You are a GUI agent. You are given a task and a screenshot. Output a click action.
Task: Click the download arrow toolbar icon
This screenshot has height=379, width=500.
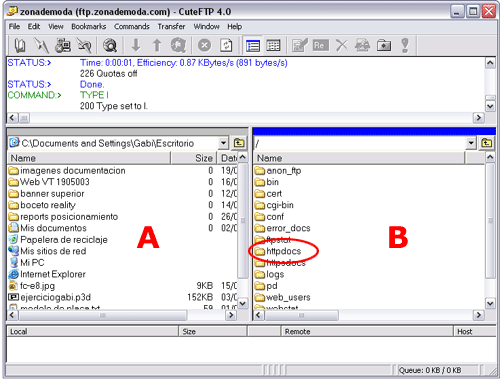pyautogui.click(x=136, y=45)
